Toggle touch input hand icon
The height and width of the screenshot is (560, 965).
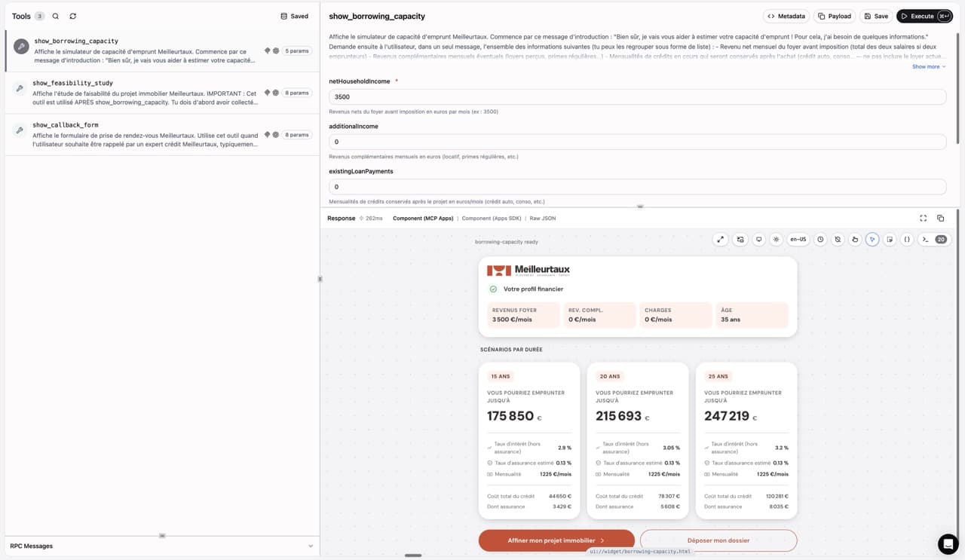(x=855, y=240)
